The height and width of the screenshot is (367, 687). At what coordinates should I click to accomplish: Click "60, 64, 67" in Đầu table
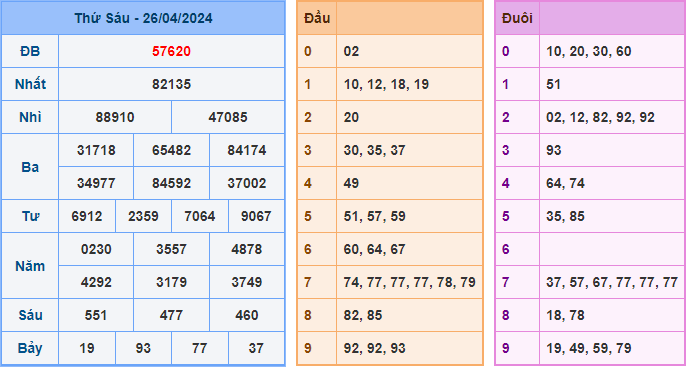375,249
